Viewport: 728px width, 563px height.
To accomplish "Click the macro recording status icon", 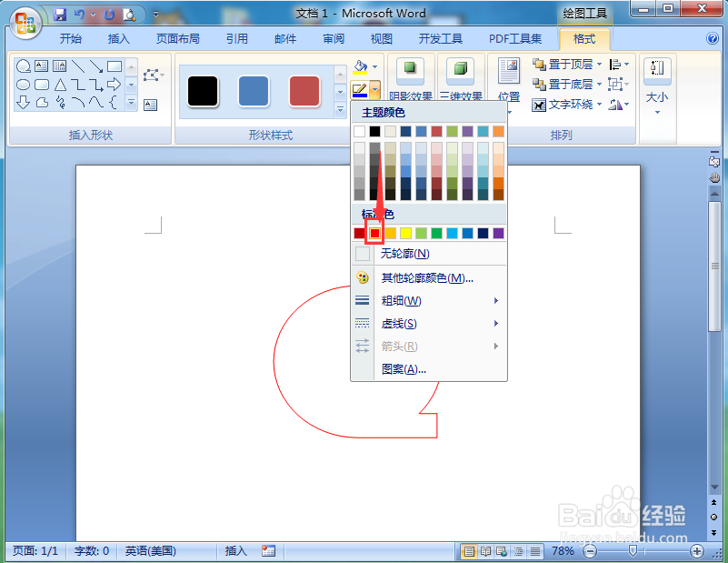I will coord(268,551).
